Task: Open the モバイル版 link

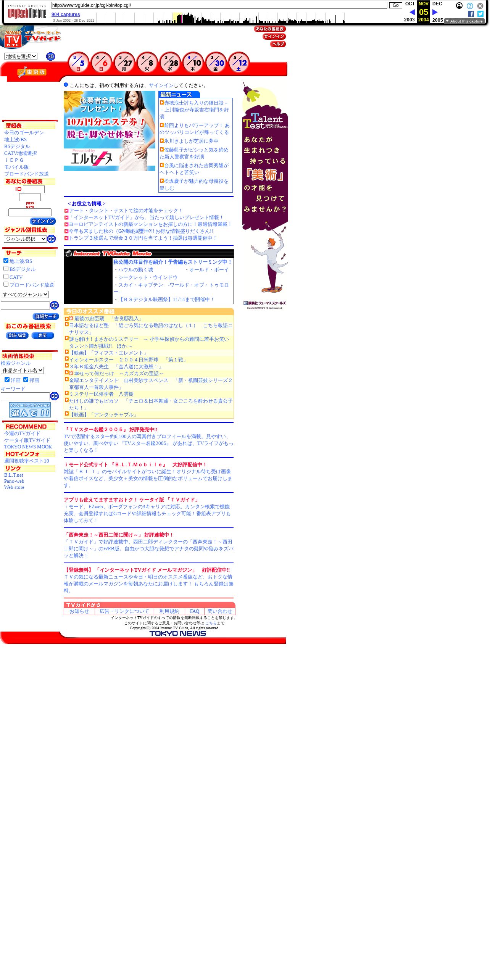Action: (x=16, y=167)
